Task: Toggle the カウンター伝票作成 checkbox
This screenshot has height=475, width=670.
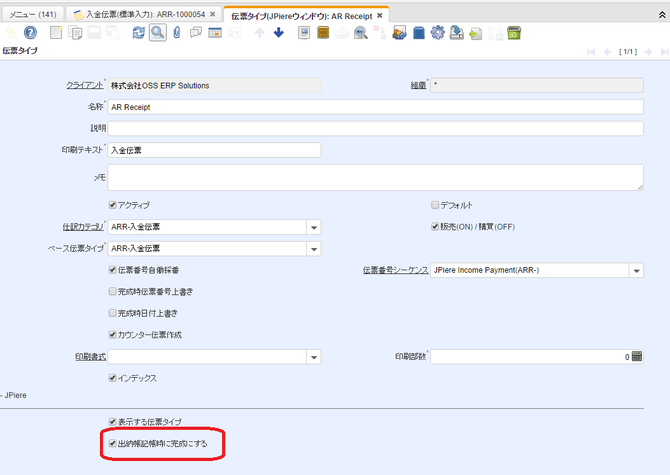Action: tap(112, 334)
